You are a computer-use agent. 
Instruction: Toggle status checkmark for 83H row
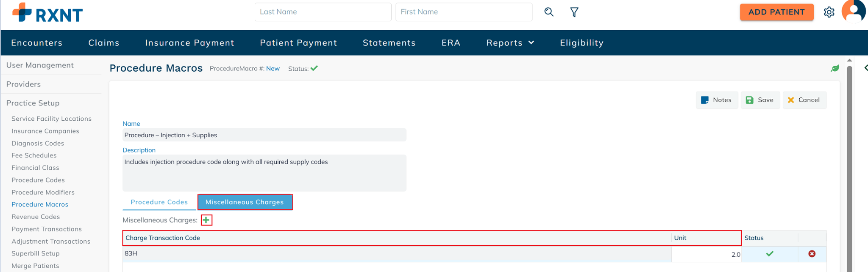[770, 254]
